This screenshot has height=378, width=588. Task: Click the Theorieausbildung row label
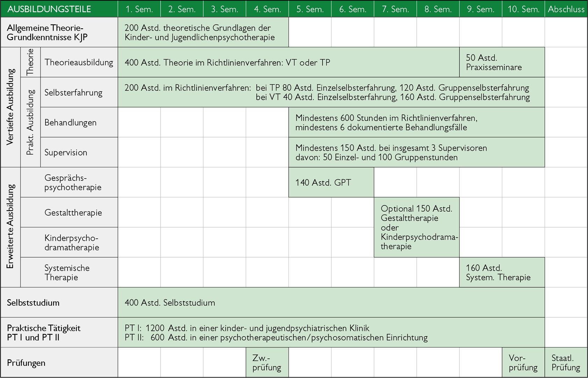79,62
